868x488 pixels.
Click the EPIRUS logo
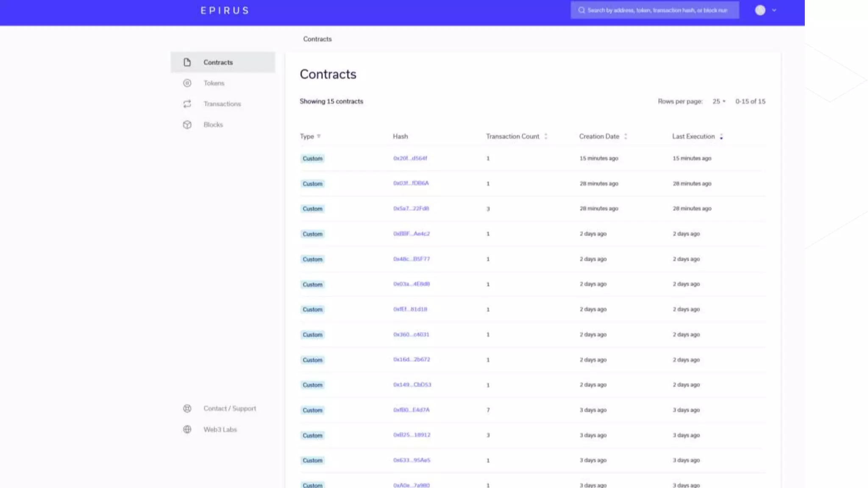(225, 11)
